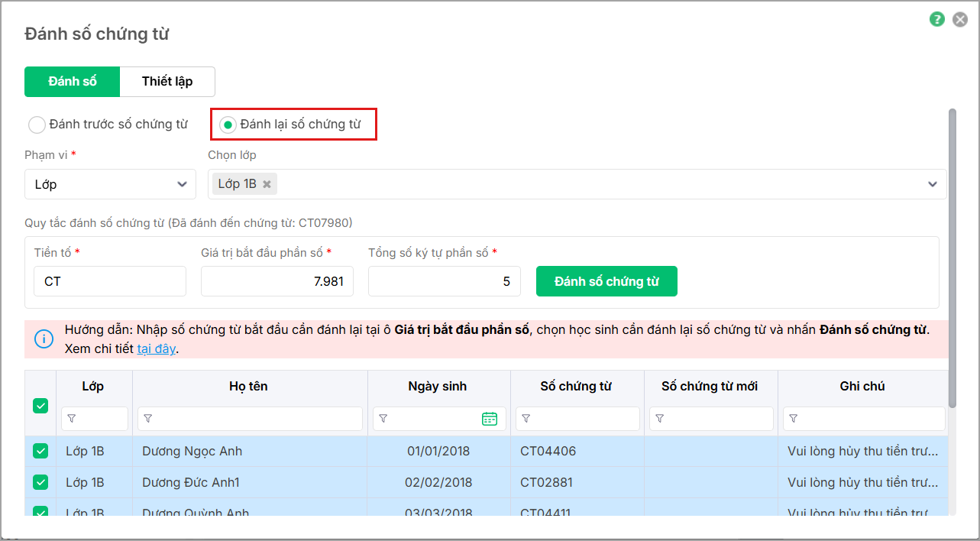Click cell CT02881 in Số chứng từ column
Viewport: 980px width, 541px height.
(546, 483)
